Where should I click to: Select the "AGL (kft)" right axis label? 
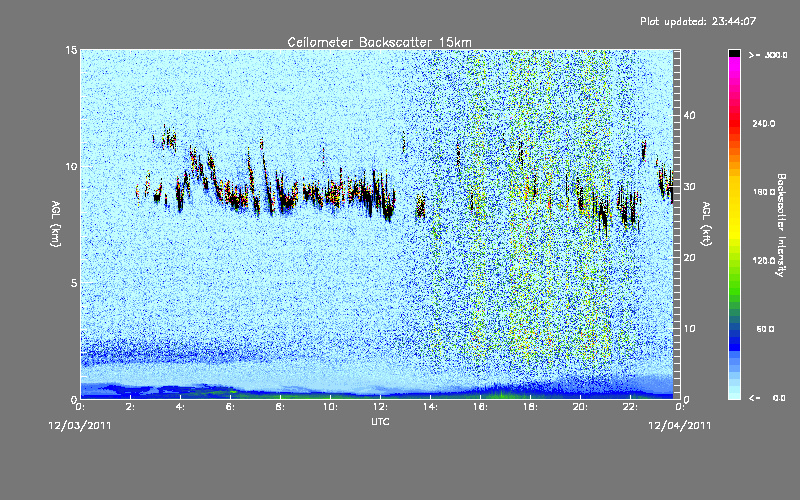coord(706,224)
